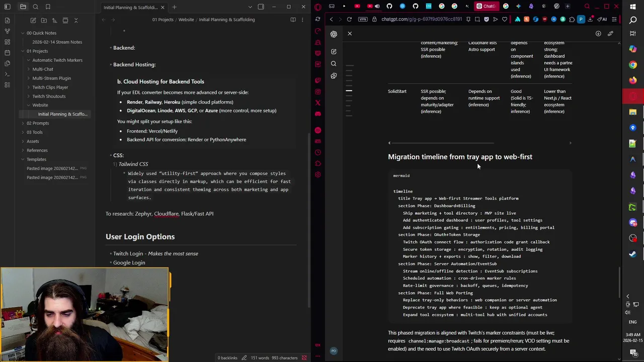The image size is (644, 362).
Task: Switch the note to reading view
Action: click(x=293, y=20)
